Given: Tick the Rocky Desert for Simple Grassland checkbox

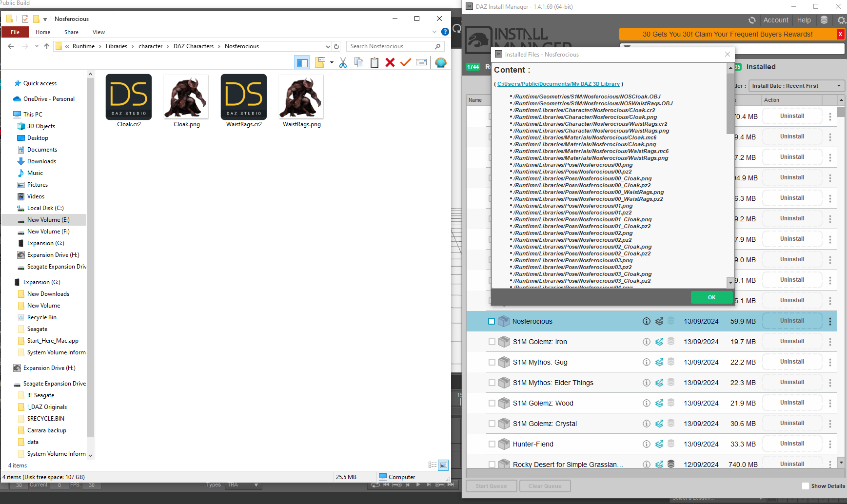Looking at the screenshot, I should pyautogui.click(x=492, y=465).
